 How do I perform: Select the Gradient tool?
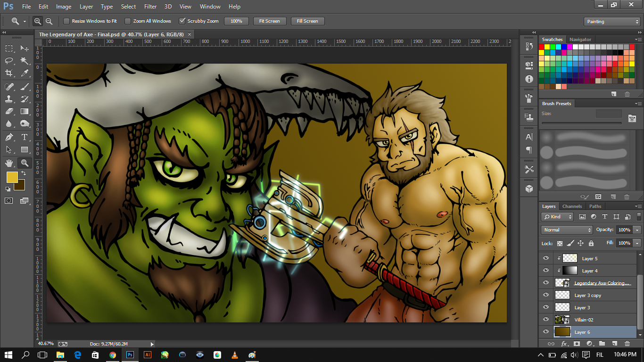[x=25, y=111]
